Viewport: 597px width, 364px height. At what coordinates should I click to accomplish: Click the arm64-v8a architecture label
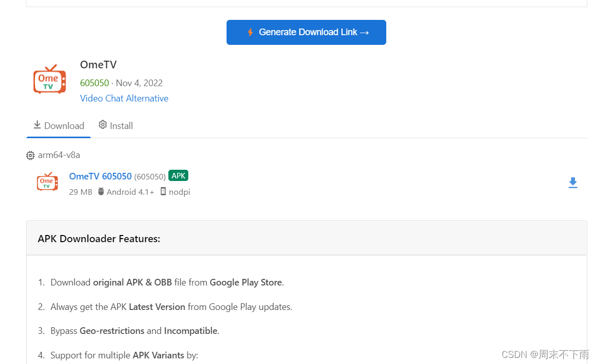[x=59, y=155]
